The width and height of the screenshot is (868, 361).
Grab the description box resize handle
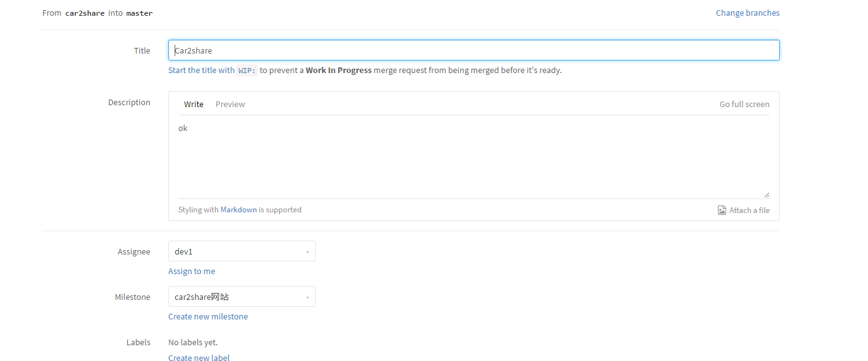click(767, 195)
